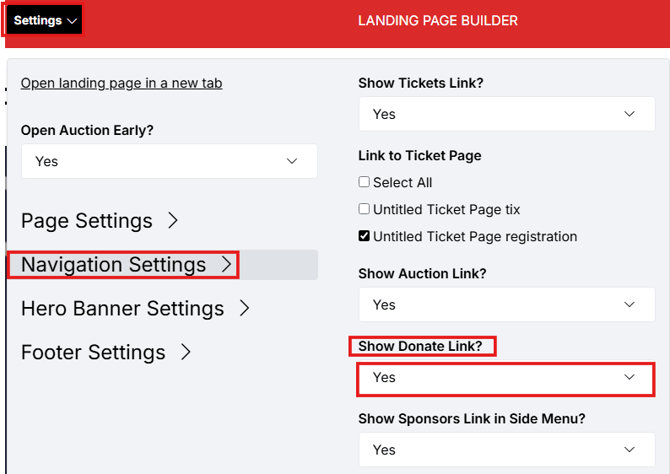The image size is (670, 474).
Task: Check the Select All checkbox
Action: click(x=365, y=183)
